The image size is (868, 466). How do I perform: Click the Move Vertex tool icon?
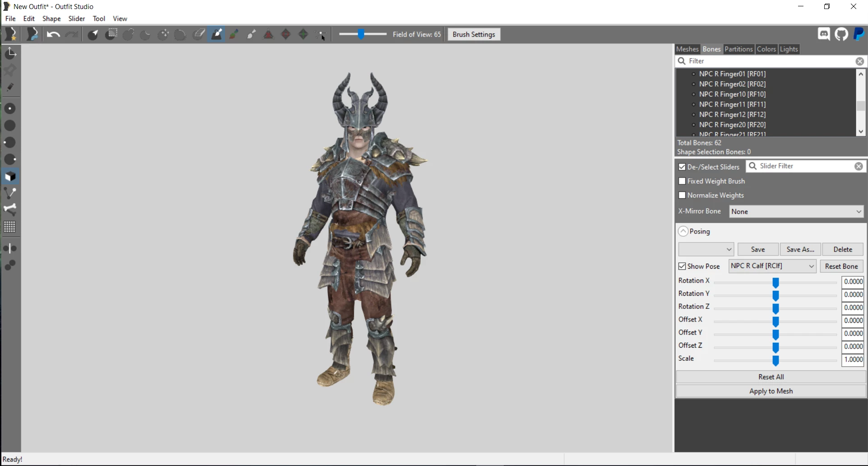[321, 34]
